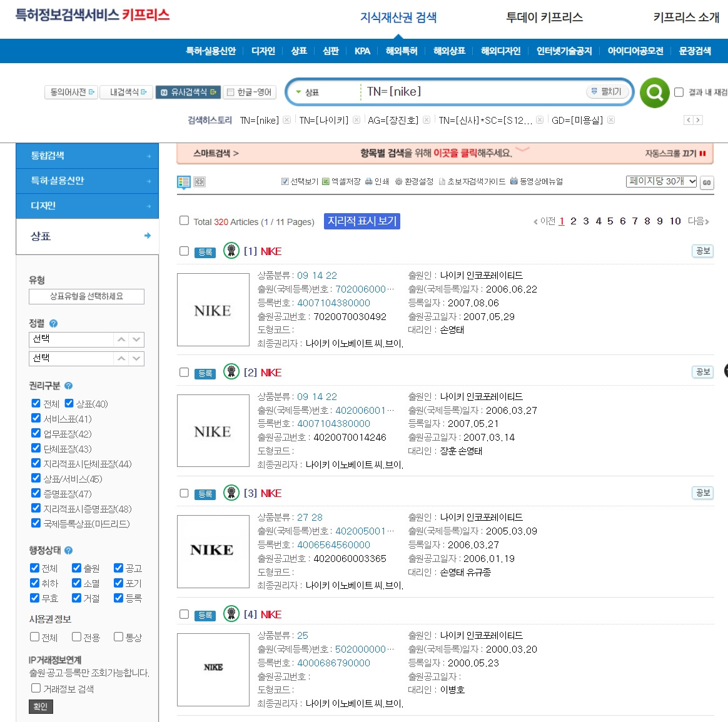Screen dimensions: 728x722
Task: Show previous search history entries arrow
Action: (689, 120)
